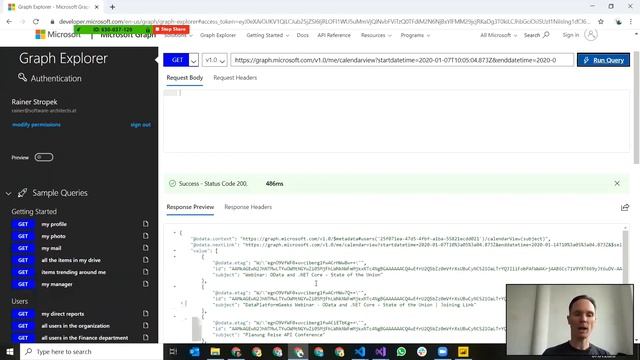Collapse the root JSON object in response
The image size is (640, 360).
tap(175, 233)
